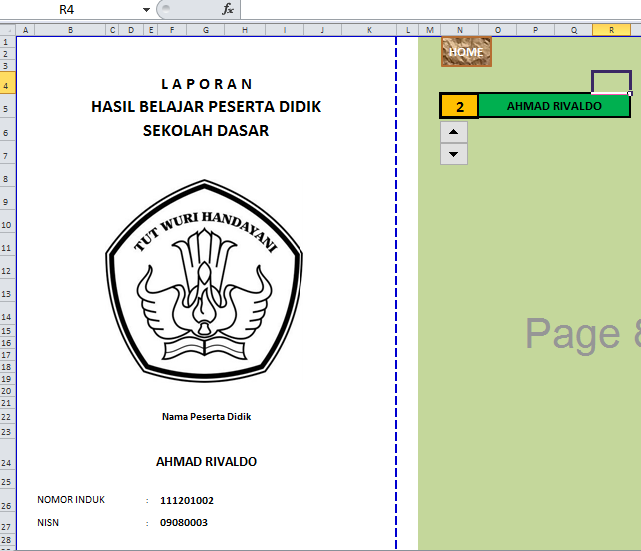Select row 10 header

tap(7, 222)
